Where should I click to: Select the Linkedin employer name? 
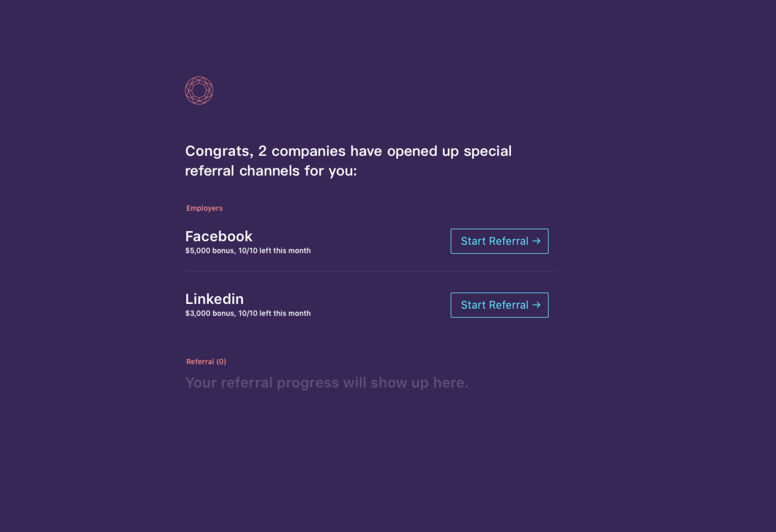click(214, 299)
